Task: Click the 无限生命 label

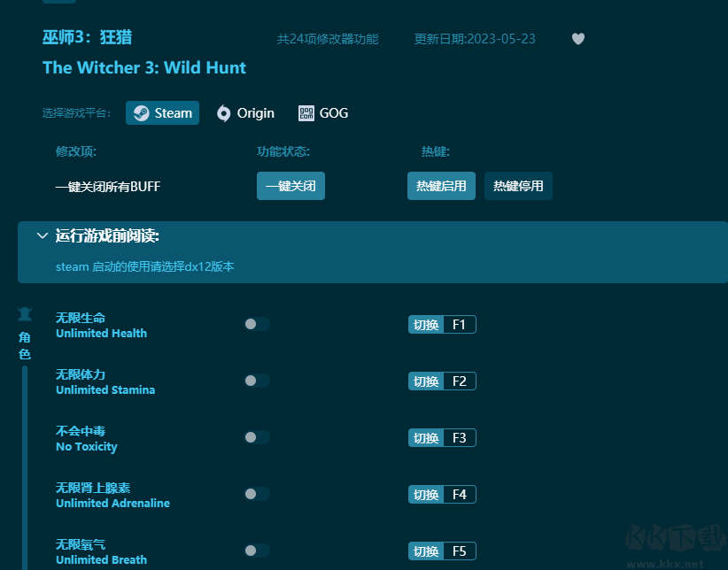Action: [81, 318]
